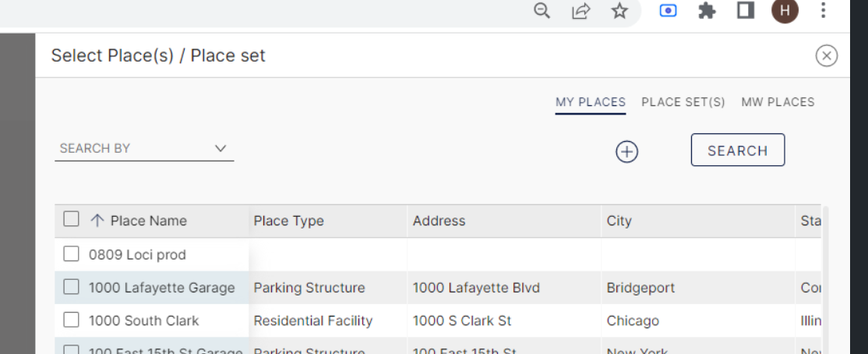
Task: Tick the select-all checkbox in header
Action: pos(71,219)
